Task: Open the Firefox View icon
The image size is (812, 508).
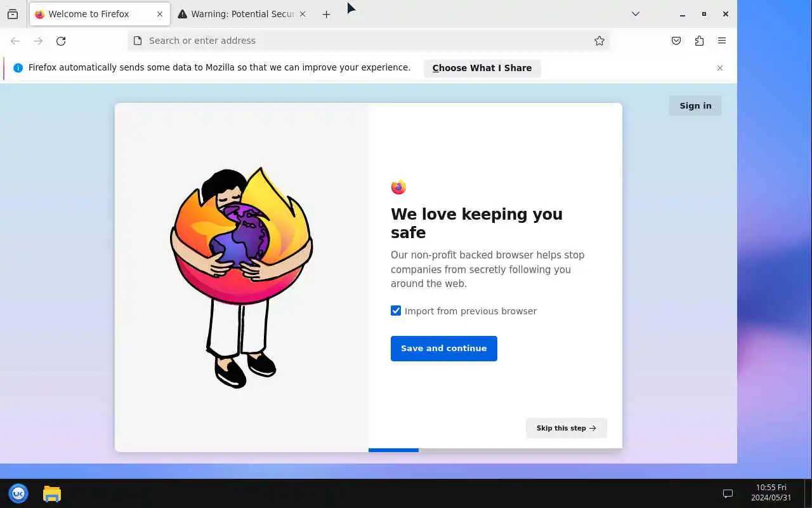Action: [x=13, y=14]
